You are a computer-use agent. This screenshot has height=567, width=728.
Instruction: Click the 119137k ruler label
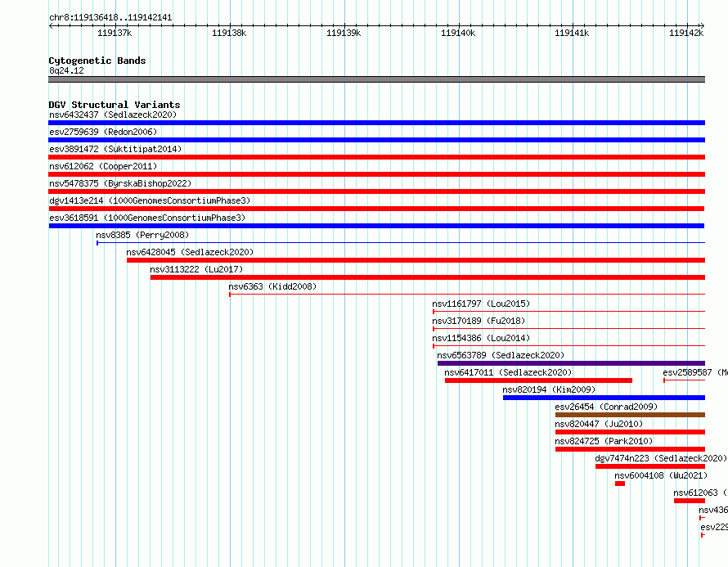tap(115, 33)
